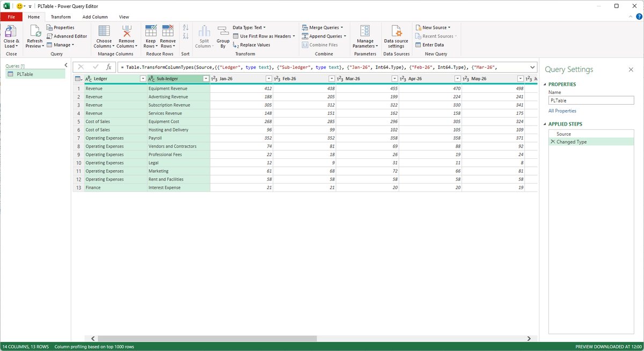Click the scrollbar right arrow
The height and width of the screenshot is (351, 644).
[530, 339]
